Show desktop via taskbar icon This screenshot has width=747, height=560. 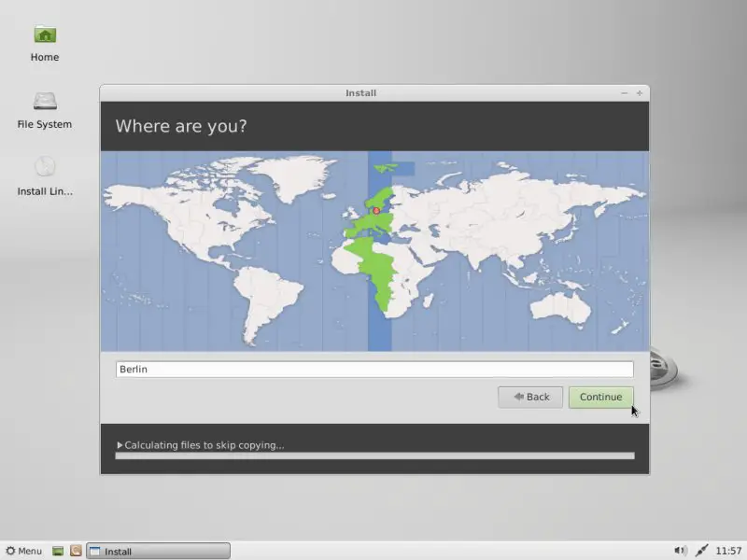click(58, 551)
